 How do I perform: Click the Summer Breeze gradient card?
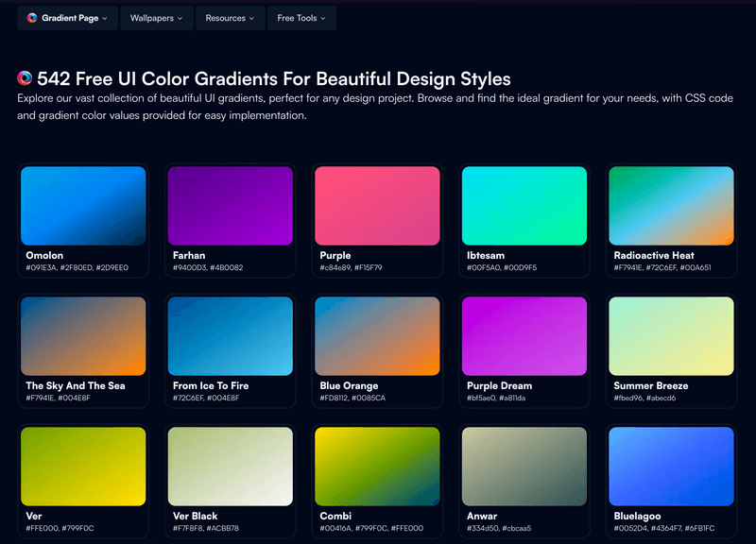coord(671,332)
